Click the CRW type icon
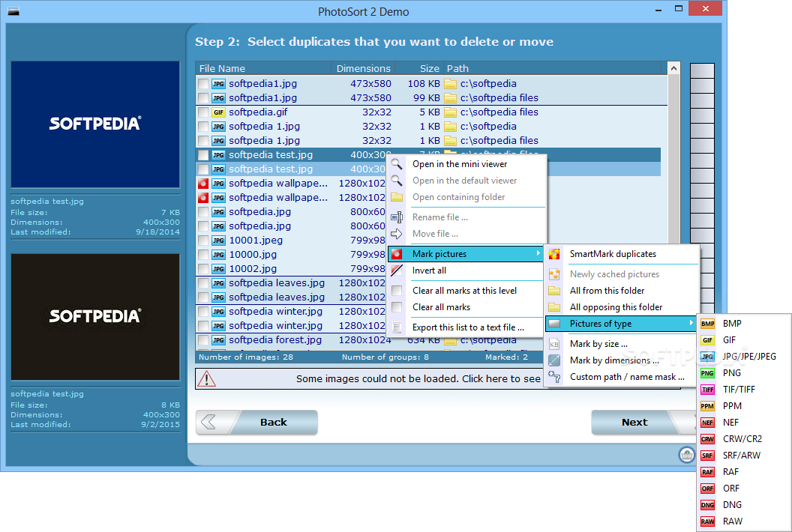This screenshot has height=532, width=792. coord(708,439)
